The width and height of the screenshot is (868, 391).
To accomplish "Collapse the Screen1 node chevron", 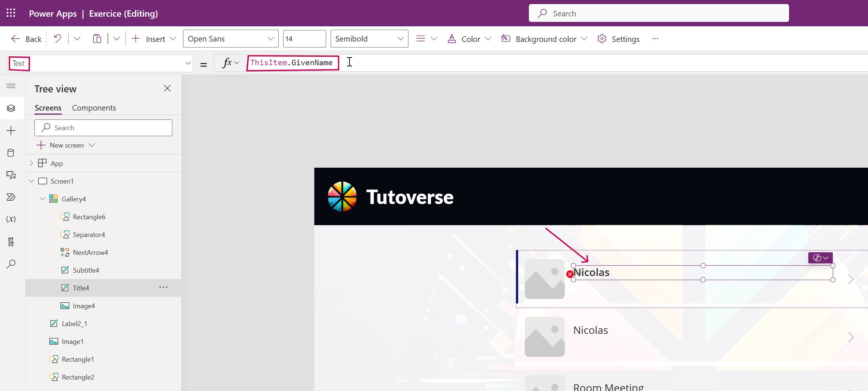I will click(x=32, y=181).
